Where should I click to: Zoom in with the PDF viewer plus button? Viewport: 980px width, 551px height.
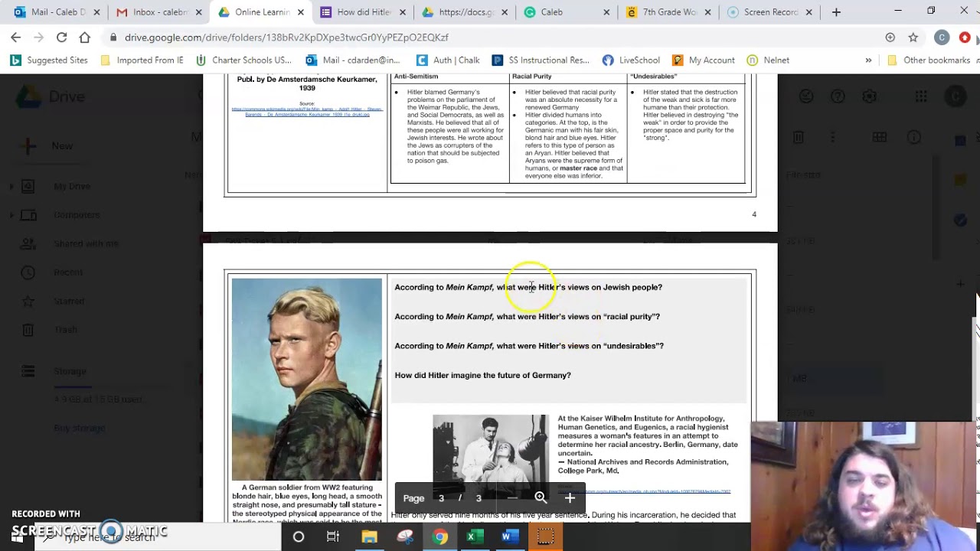[x=570, y=498]
